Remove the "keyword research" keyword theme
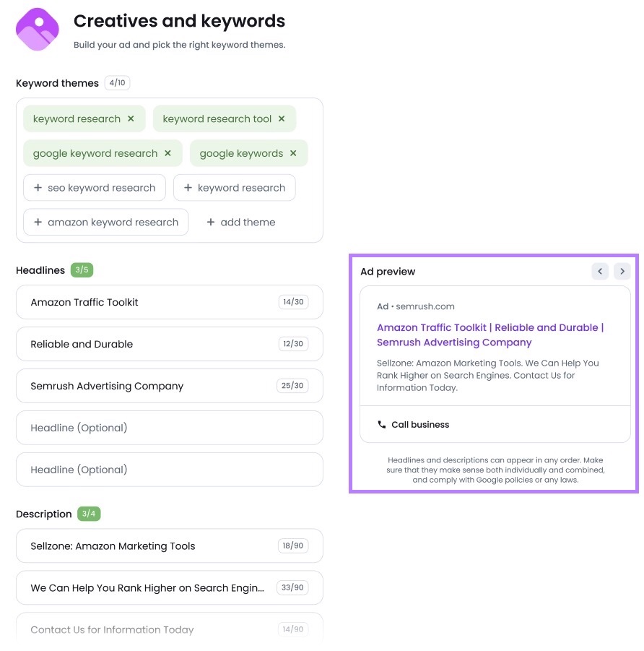 click(x=130, y=118)
